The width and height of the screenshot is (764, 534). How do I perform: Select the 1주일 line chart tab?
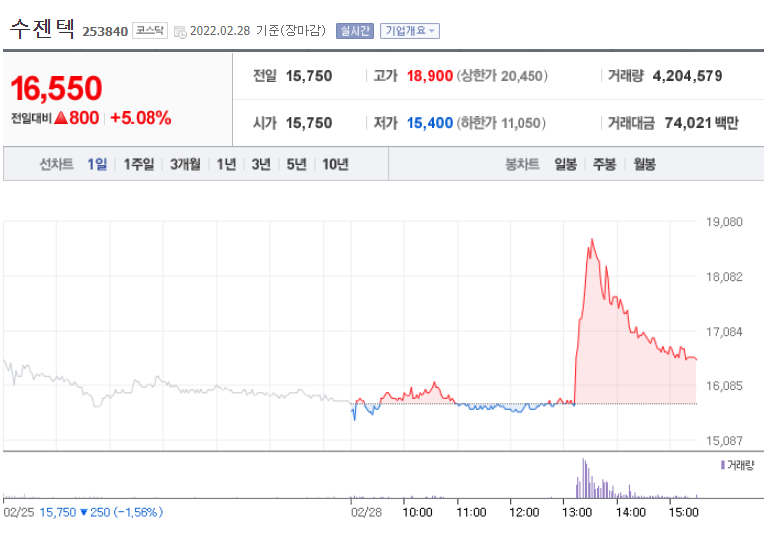pyautogui.click(x=138, y=164)
